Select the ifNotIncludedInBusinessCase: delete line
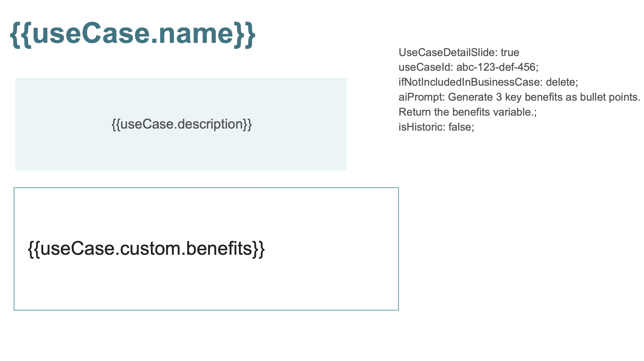The image size is (644, 361). click(x=488, y=82)
